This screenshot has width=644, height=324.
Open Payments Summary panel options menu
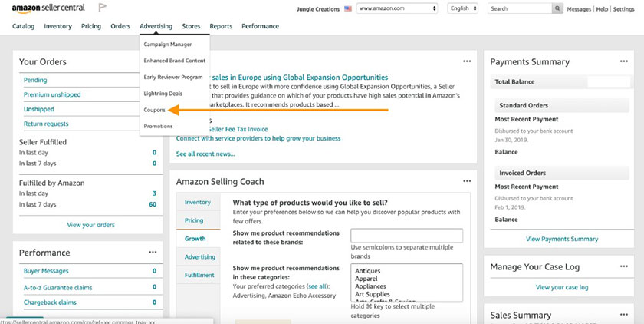pyautogui.click(x=624, y=61)
